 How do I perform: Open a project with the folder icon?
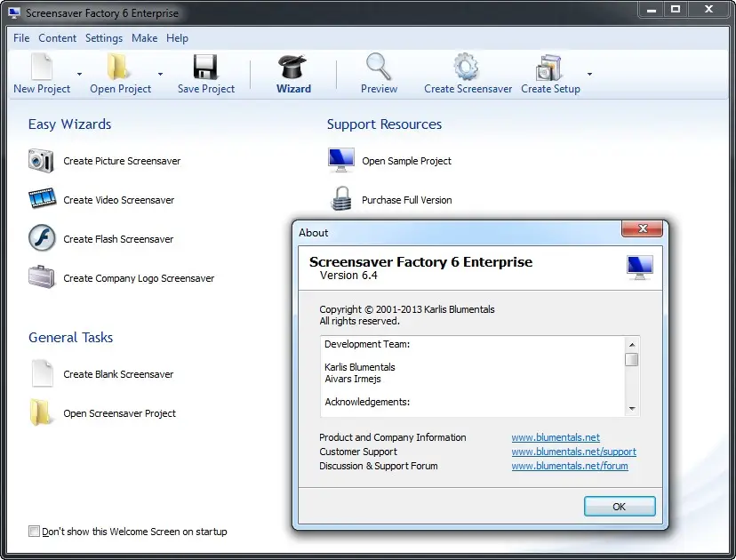coord(117,67)
